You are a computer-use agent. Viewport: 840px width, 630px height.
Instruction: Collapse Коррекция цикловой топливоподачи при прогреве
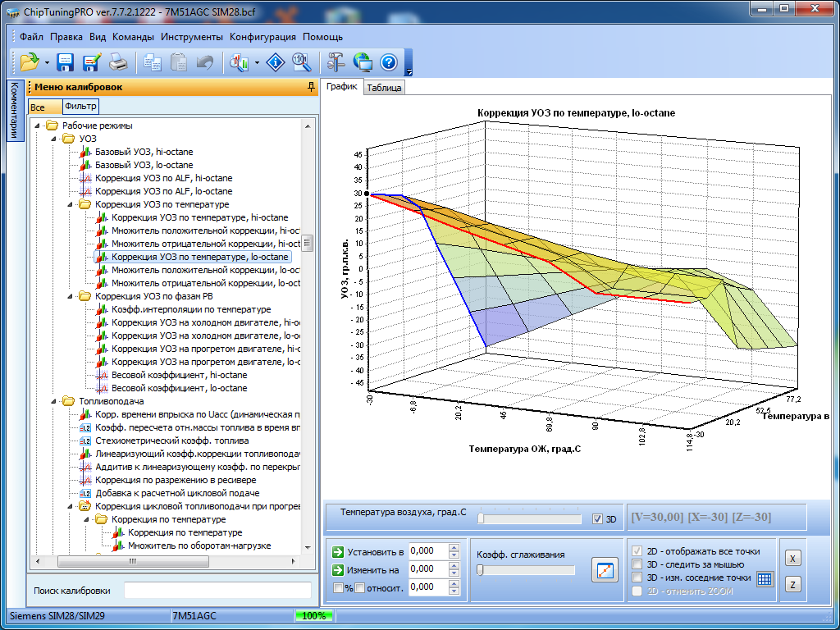click(71, 506)
